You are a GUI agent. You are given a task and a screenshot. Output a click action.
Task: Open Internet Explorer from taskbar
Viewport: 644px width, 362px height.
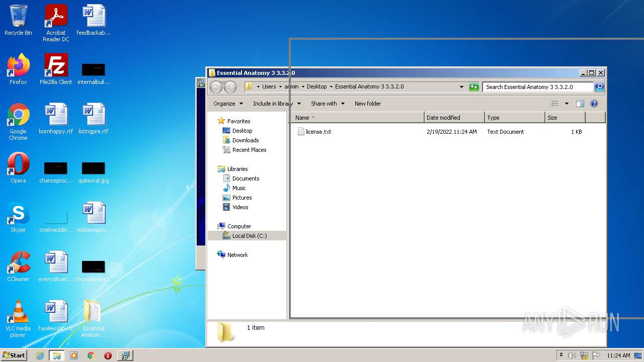[40, 355]
